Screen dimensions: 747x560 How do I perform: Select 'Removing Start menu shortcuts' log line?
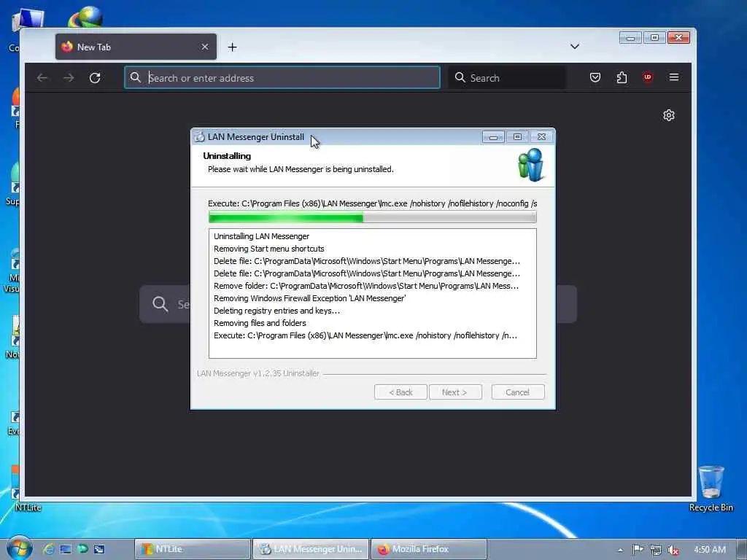(268, 249)
